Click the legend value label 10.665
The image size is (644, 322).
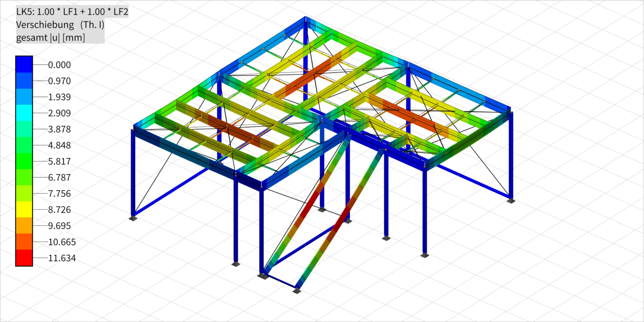click(62, 242)
